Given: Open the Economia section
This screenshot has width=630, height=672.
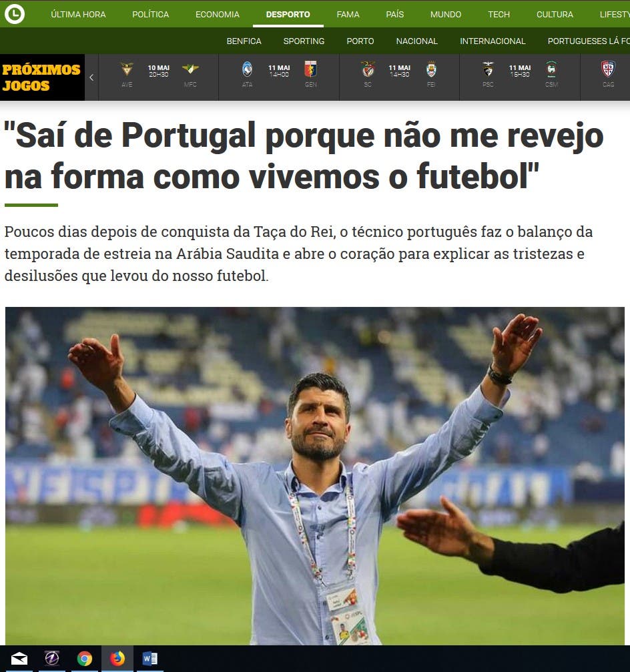Looking at the screenshot, I should tap(218, 14).
